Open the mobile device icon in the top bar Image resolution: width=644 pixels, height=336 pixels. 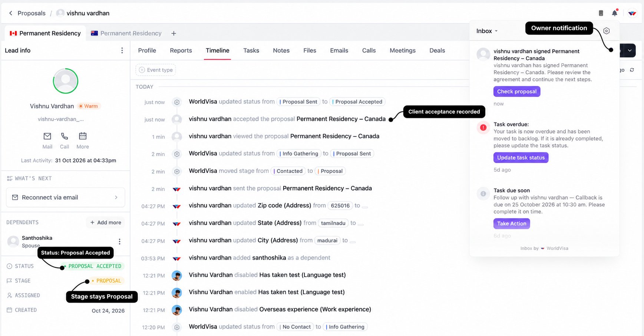click(x=601, y=13)
